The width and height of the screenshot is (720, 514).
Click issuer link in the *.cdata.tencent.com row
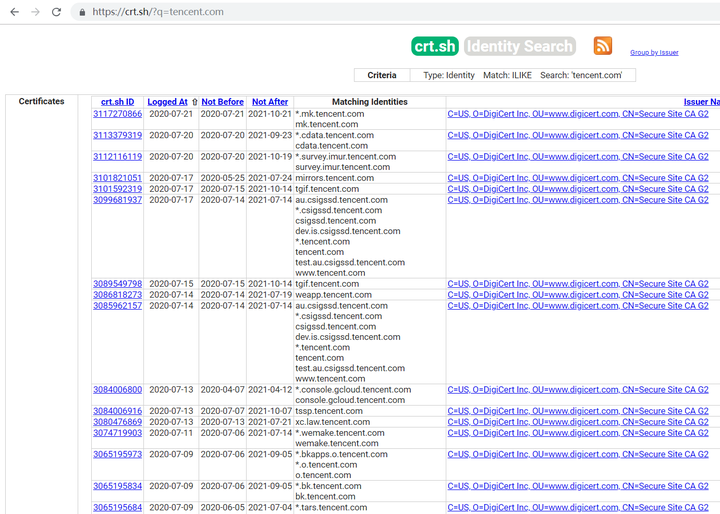[578, 136]
